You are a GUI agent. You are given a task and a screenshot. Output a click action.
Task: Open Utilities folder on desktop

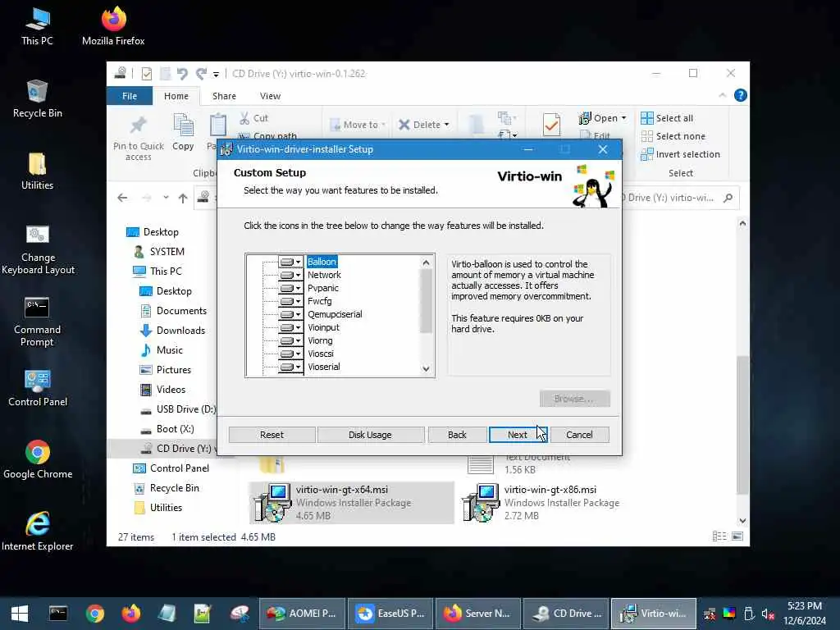[37, 171]
